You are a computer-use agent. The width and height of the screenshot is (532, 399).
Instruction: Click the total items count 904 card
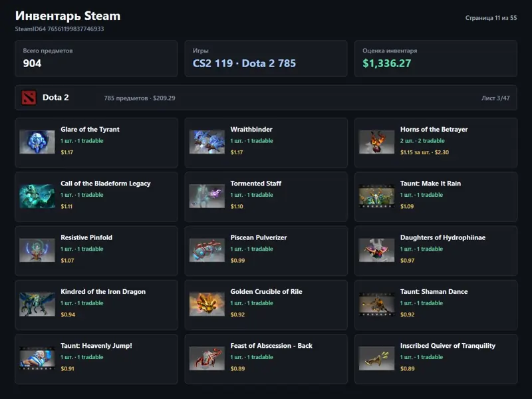point(96,59)
